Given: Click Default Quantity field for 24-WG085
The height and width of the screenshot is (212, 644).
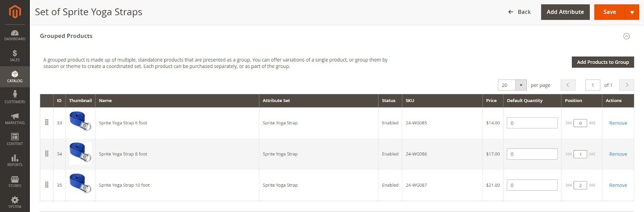Looking at the screenshot, I should [532, 123].
